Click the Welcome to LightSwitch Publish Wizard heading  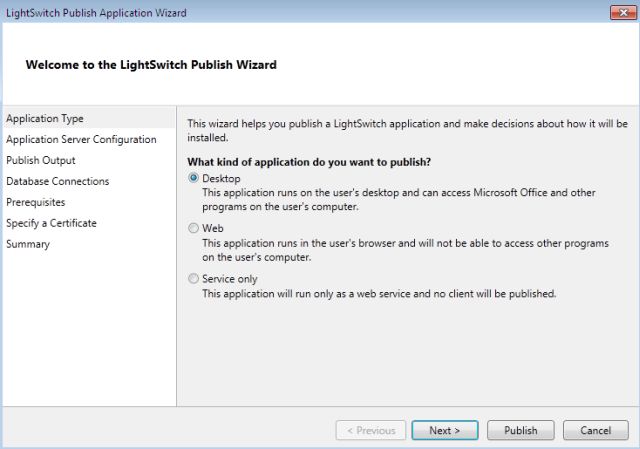[x=151, y=65]
